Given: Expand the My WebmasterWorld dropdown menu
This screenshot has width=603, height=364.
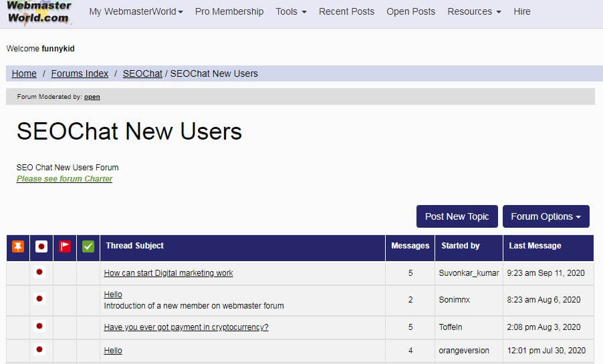Looking at the screenshot, I should point(136,11).
